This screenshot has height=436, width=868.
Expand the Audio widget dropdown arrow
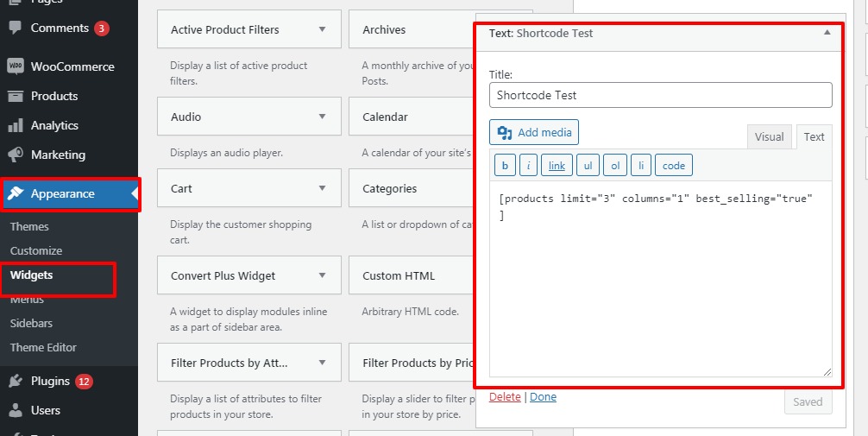pos(322,117)
